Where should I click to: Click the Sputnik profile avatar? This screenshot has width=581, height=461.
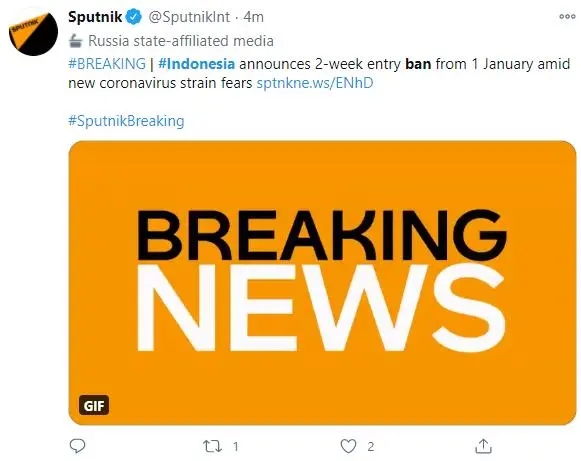33,31
